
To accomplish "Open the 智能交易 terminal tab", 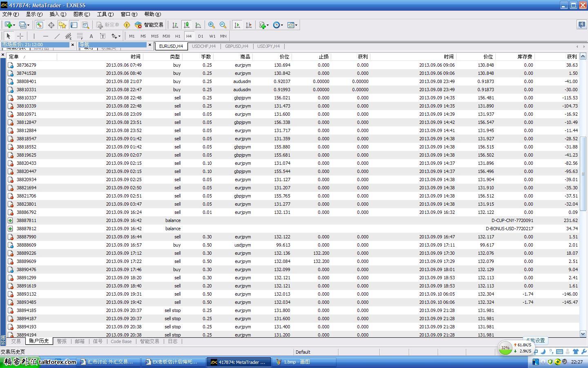I will pyautogui.click(x=149, y=341).
